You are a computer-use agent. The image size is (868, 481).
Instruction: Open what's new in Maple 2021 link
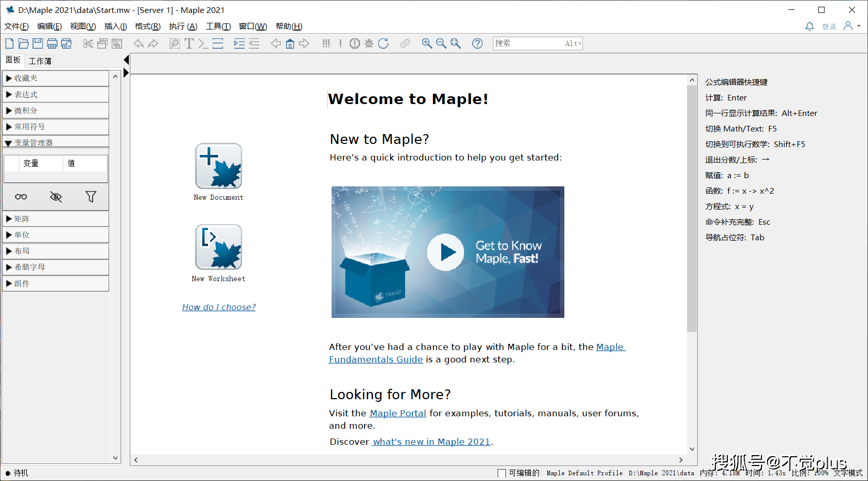click(x=431, y=442)
